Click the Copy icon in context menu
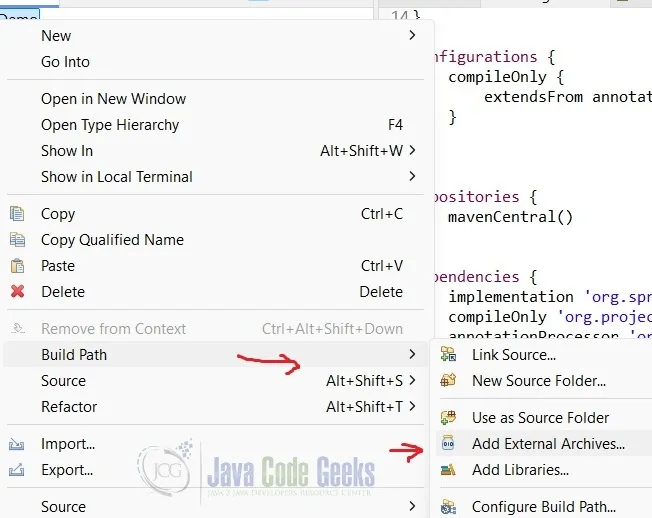The image size is (652, 518). point(17,214)
